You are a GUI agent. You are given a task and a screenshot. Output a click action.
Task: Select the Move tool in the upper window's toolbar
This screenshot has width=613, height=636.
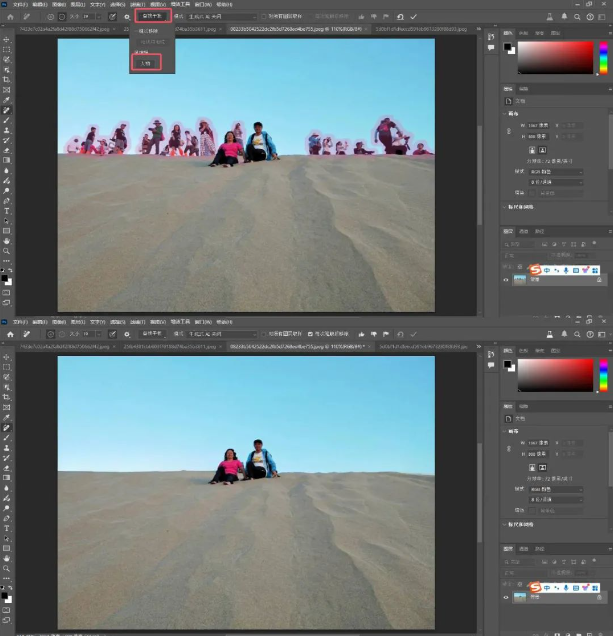coord(6,39)
